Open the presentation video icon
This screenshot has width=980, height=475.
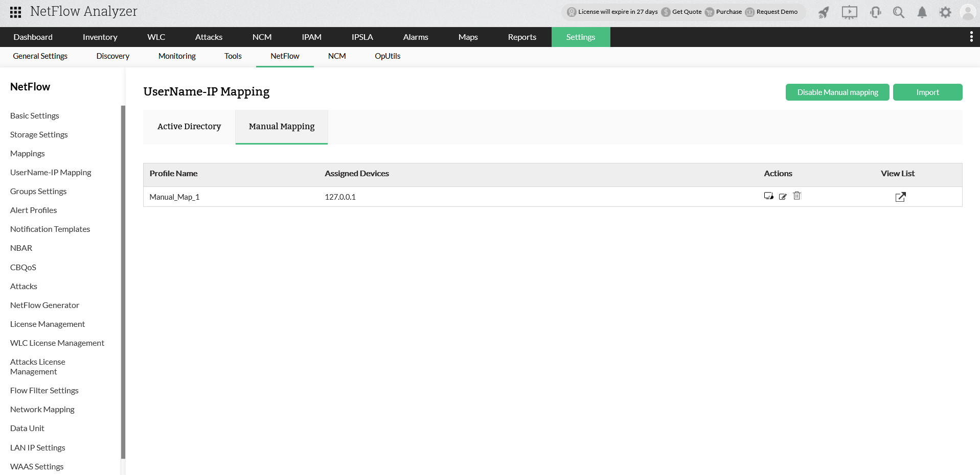tap(850, 12)
